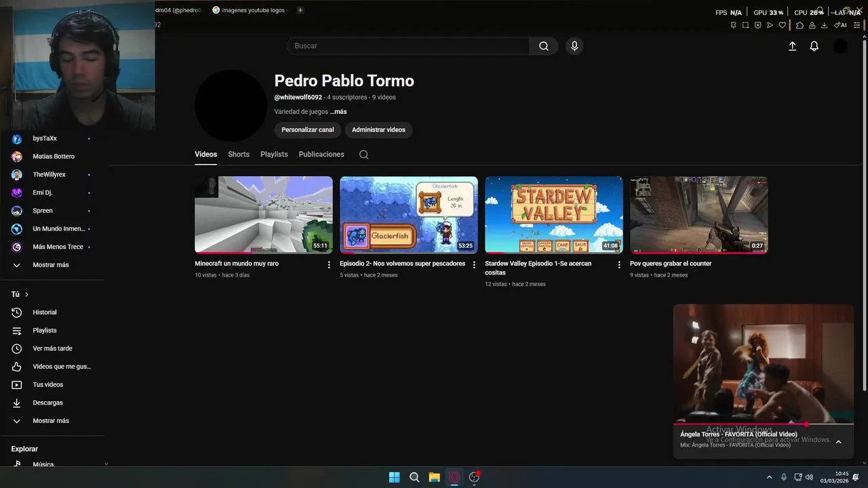Click the send/flow arrow icon in toolbar
This screenshot has height=488, width=868.
(770, 25)
